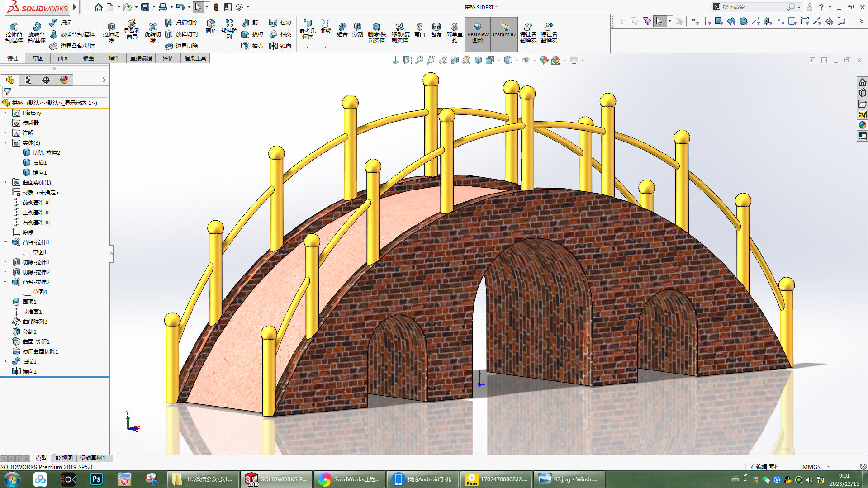Click the 运动算例 1 motion study tab
The width and height of the screenshot is (868, 488).
(93, 458)
